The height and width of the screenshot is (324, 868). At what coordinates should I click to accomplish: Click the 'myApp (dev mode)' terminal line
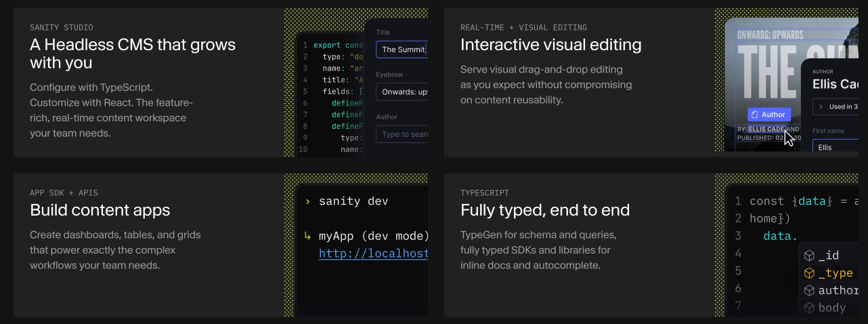[374, 237]
